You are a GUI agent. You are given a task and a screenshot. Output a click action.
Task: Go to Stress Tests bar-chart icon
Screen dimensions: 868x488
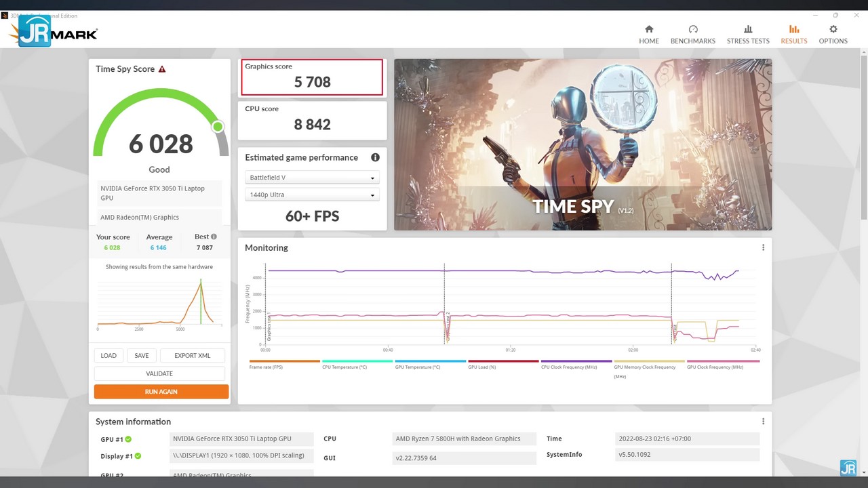748,29
